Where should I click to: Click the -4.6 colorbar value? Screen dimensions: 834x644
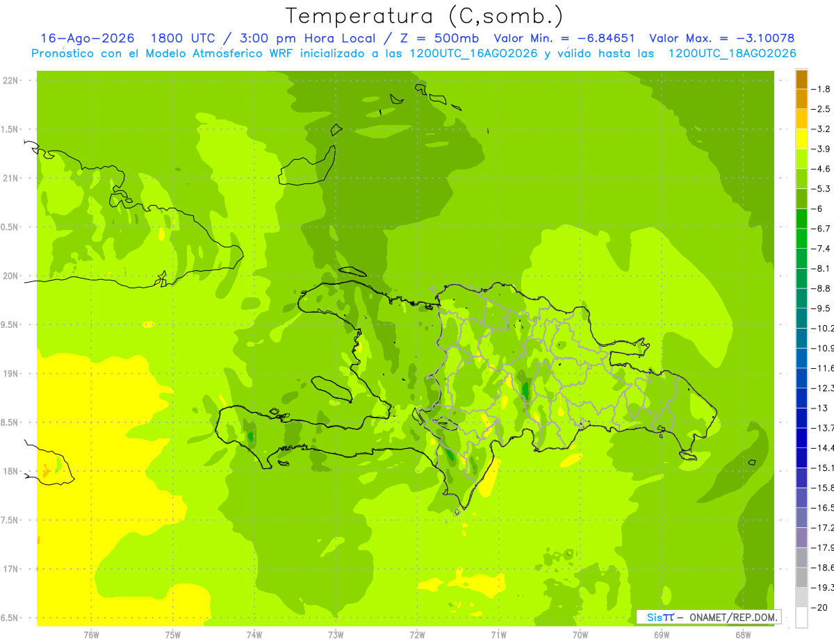pos(821,169)
